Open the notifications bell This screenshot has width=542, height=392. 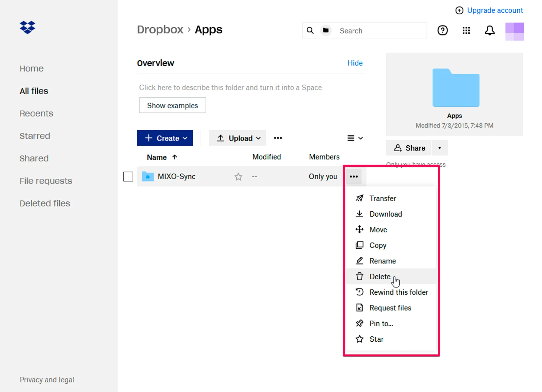(x=489, y=30)
